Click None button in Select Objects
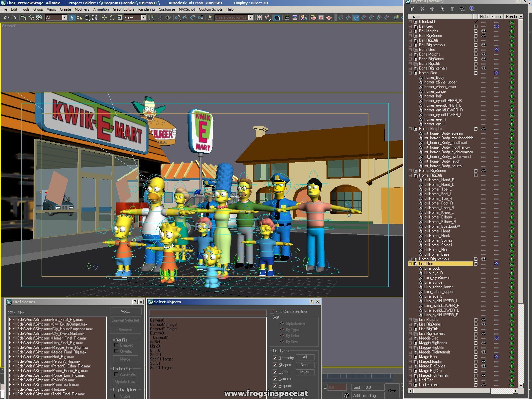532x399 pixels. 305,365
